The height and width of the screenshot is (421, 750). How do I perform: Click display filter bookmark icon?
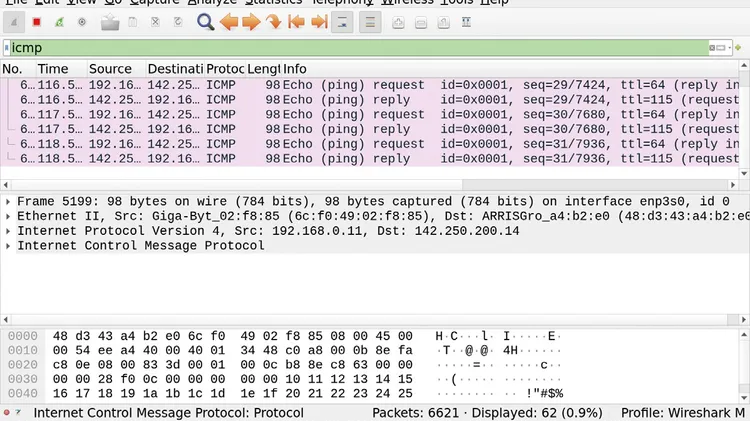pos(7,48)
